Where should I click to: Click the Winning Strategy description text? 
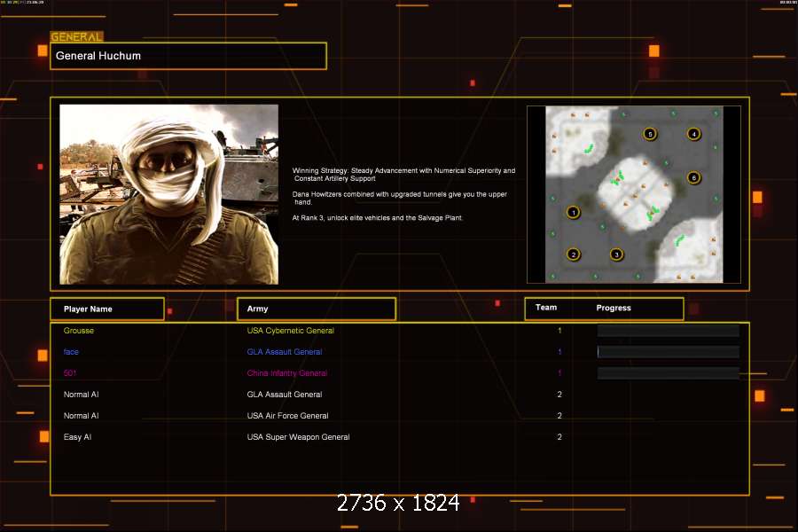pos(403,175)
